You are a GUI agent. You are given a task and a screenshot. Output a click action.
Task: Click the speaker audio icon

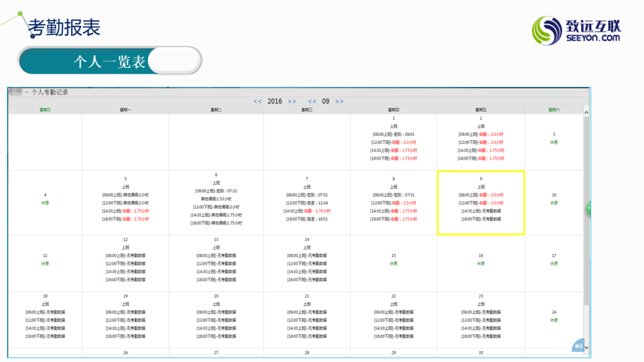coord(579,345)
